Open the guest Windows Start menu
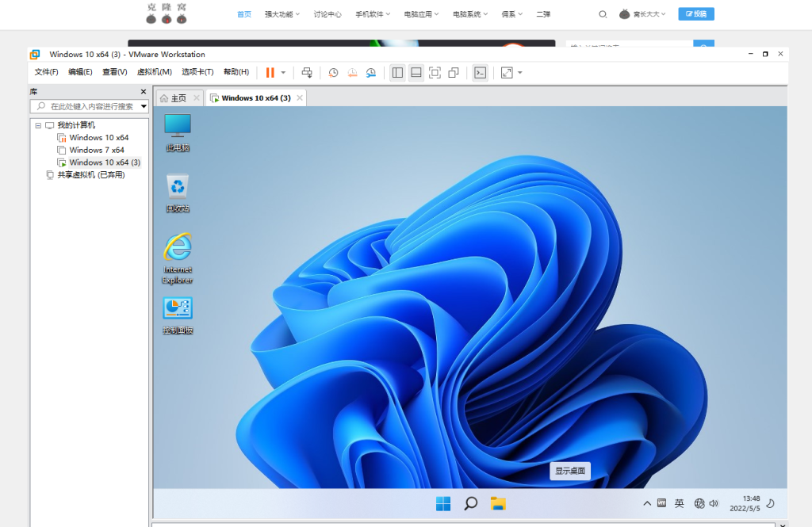The width and height of the screenshot is (812, 527). point(443,504)
